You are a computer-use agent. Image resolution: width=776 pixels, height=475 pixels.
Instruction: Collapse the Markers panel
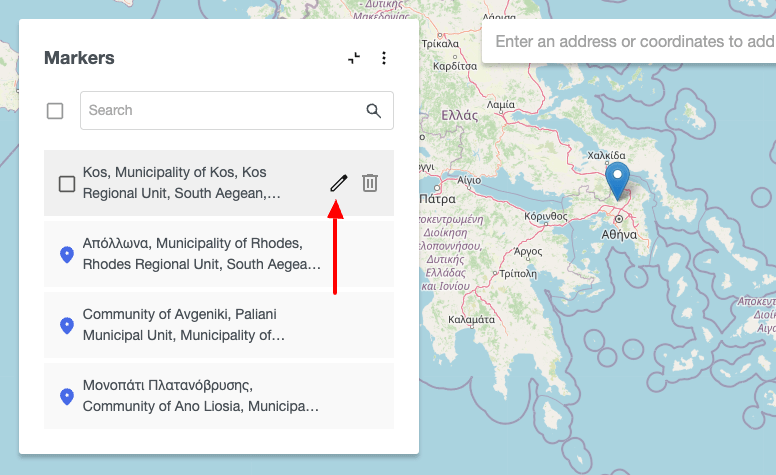(354, 59)
